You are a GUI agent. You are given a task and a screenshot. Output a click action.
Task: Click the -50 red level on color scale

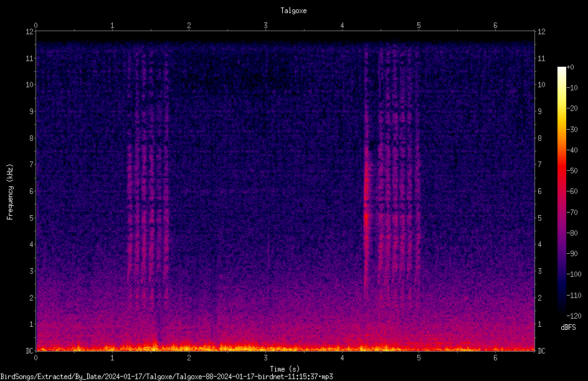pyautogui.click(x=572, y=170)
